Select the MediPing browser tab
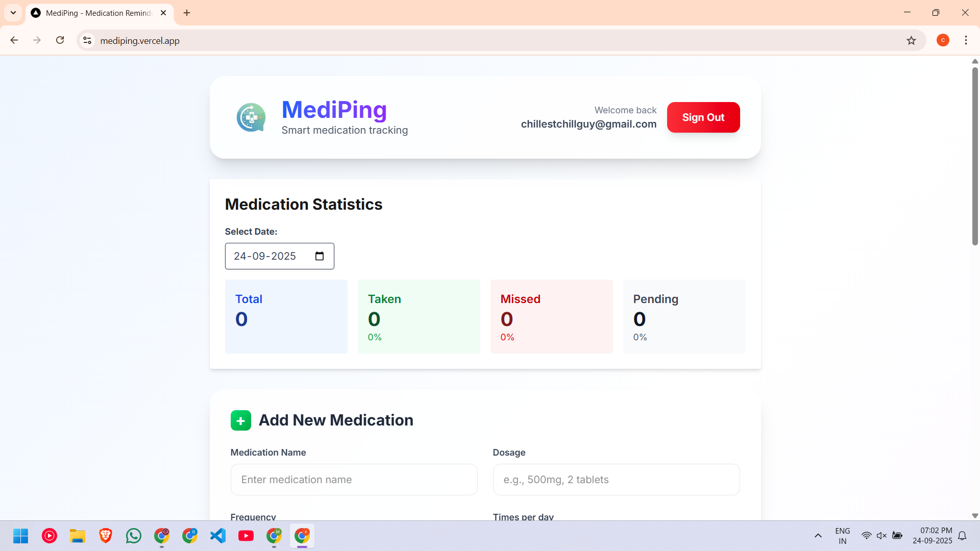The width and height of the screenshot is (980, 551). (97, 13)
